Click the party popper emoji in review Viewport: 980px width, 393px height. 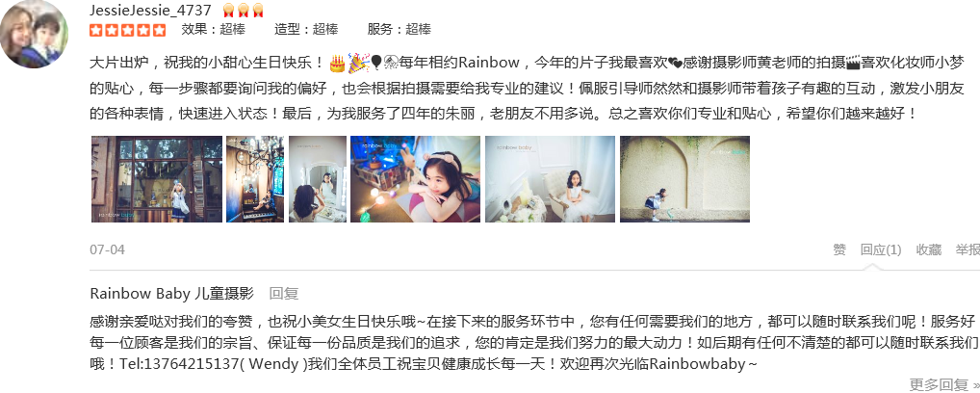[358, 63]
